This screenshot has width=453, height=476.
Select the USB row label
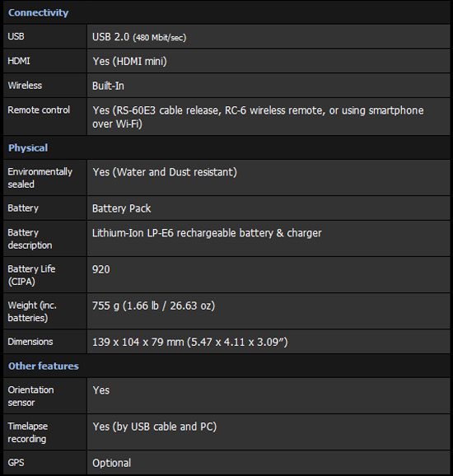[16, 36]
